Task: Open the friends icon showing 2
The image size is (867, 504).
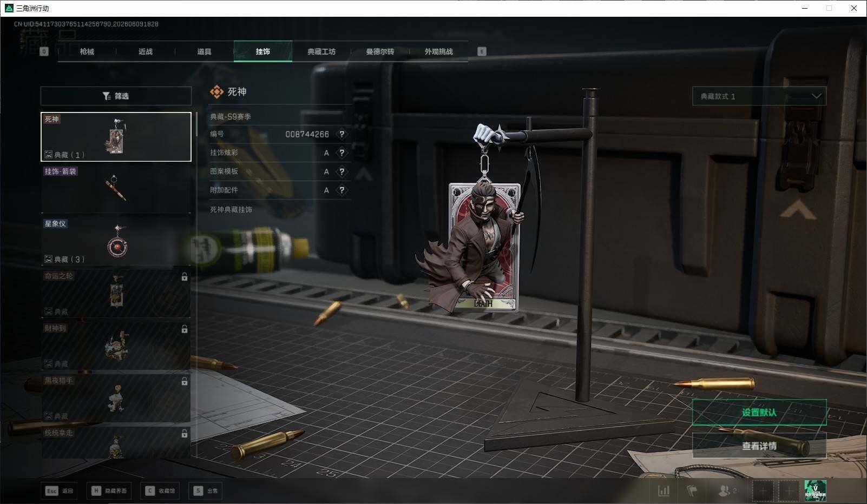Action: (727, 490)
